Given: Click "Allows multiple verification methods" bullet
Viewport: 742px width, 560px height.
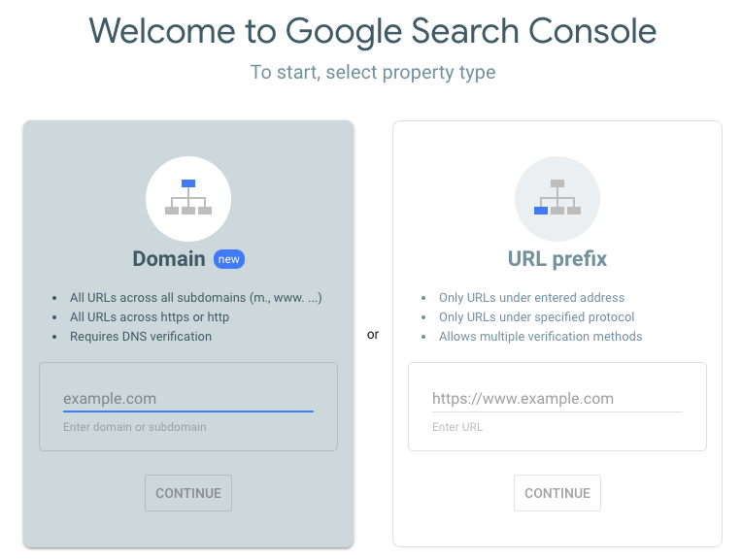Looking at the screenshot, I should coord(540,337).
